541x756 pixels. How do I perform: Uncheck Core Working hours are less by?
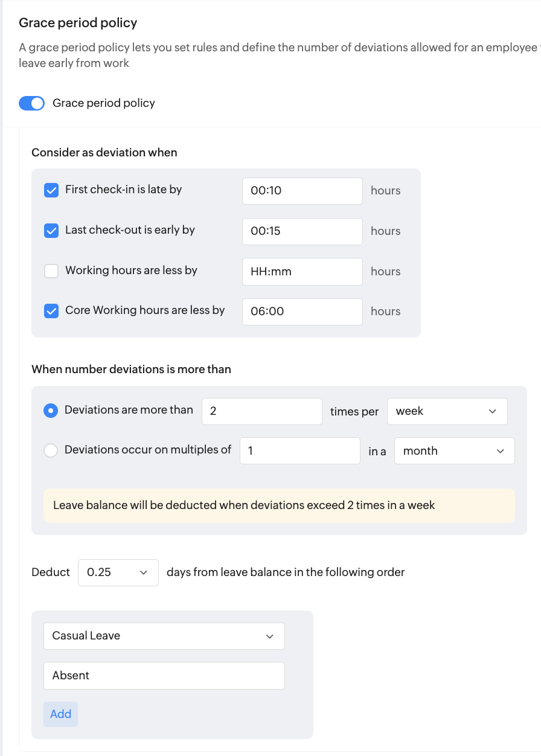pyautogui.click(x=51, y=311)
